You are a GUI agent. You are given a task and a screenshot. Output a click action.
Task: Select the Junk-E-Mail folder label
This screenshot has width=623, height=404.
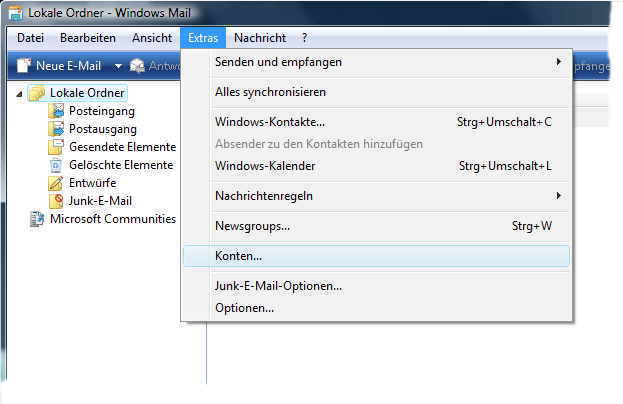click(x=100, y=201)
